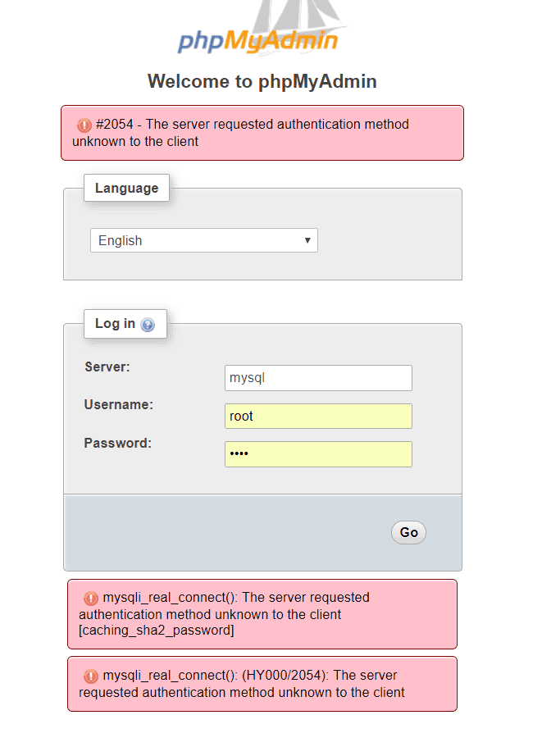Click into the Username field containing root
The image size is (551, 756).
tap(318, 416)
